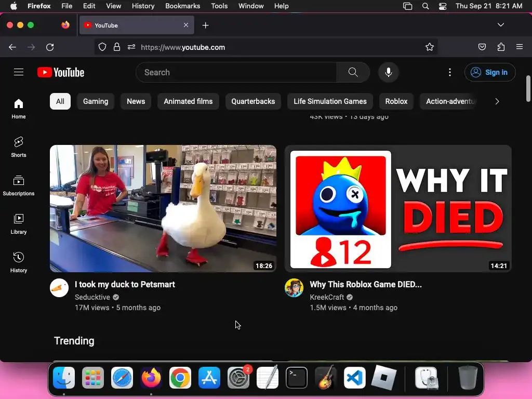Click the Sign in button
The width and height of the screenshot is (532, 399).
coord(490,72)
